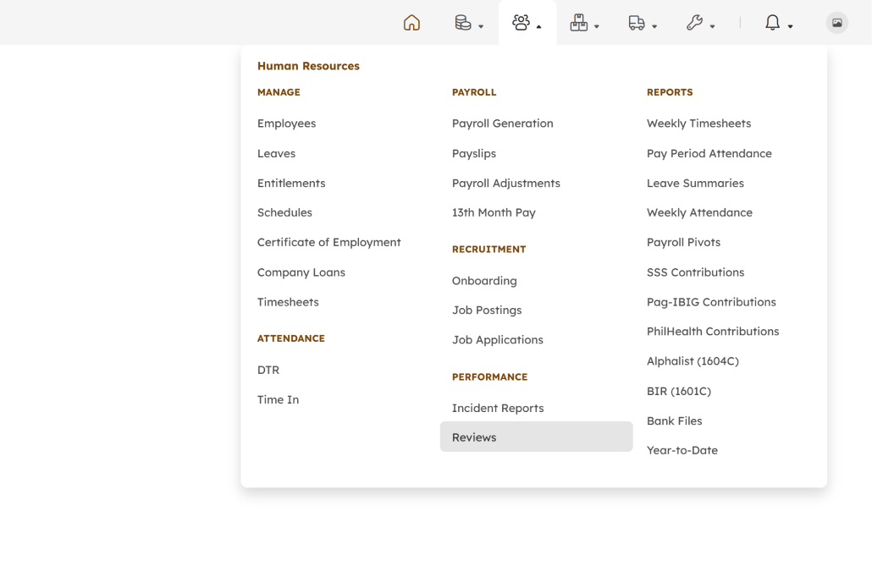
Task: Open DTR under Attendance
Action: coord(268,370)
